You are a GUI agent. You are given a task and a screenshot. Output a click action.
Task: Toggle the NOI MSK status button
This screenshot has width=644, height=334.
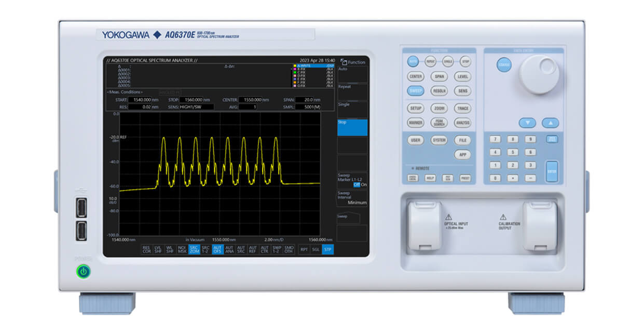pos(182,249)
